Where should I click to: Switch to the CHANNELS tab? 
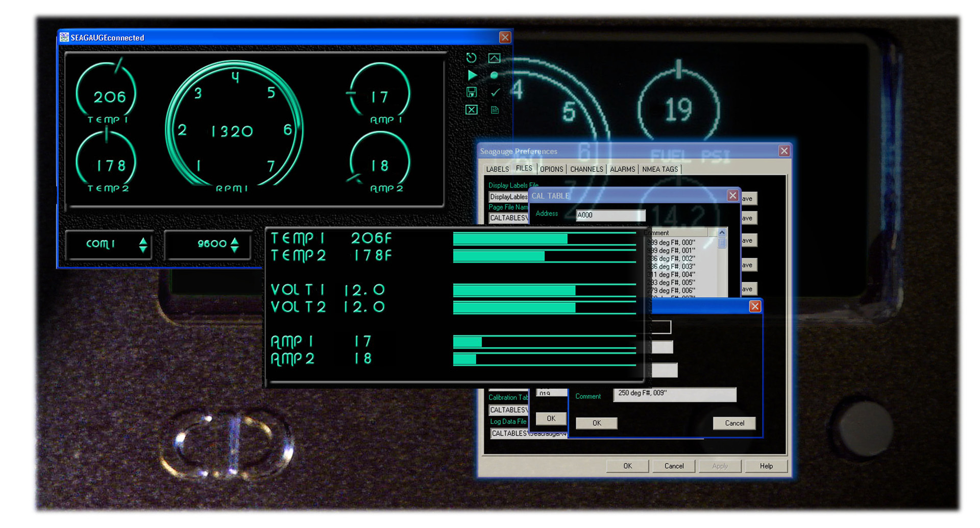tap(586, 170)
